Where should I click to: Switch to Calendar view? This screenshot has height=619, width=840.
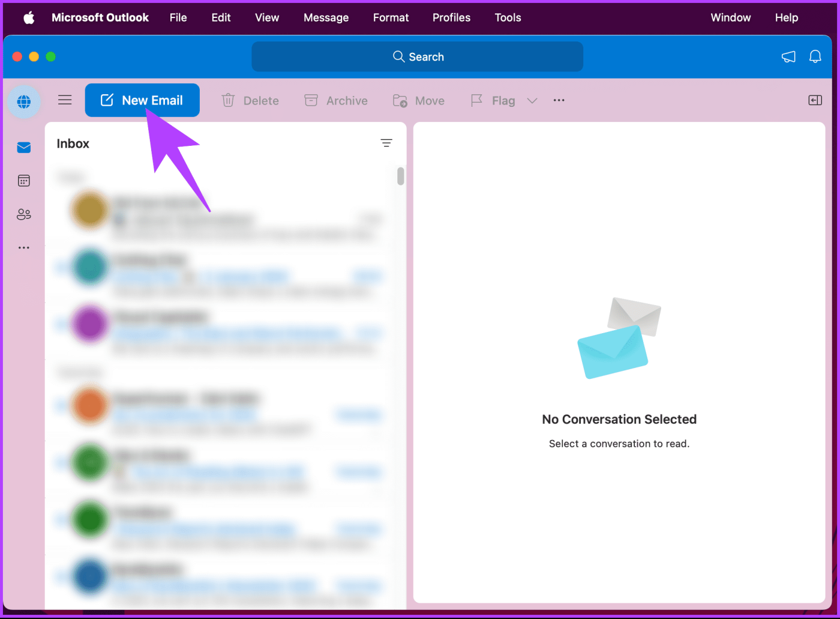click(24, 181)
